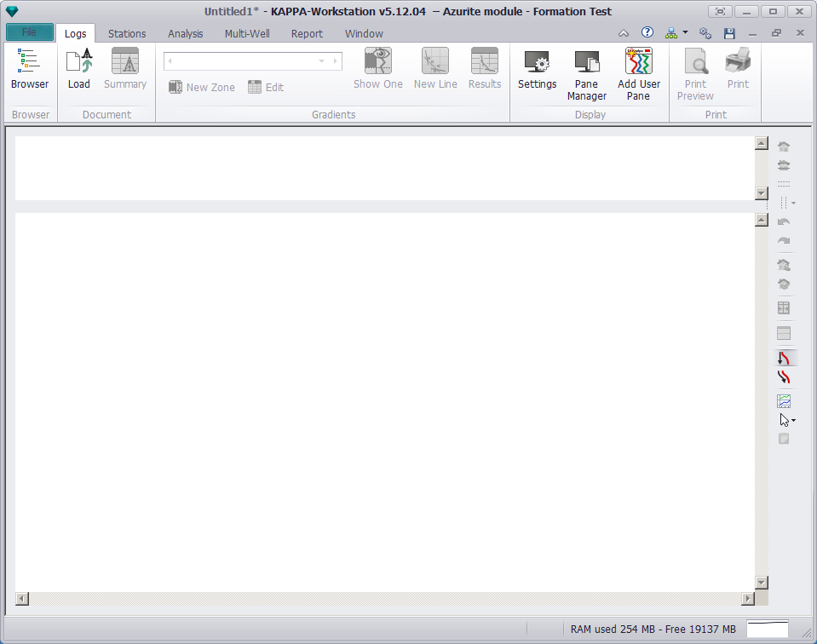Click the network tree workstation icon

[671, 33]
